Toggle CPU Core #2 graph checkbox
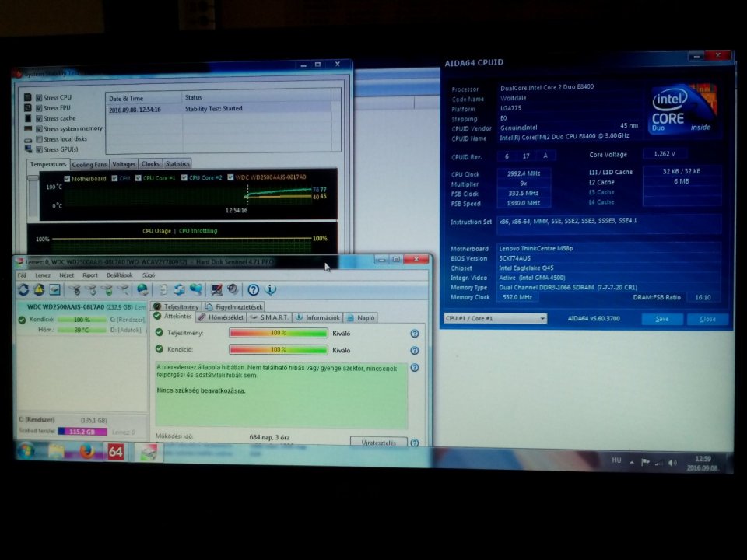Screen dimensions: 747x560 point(184,177)
